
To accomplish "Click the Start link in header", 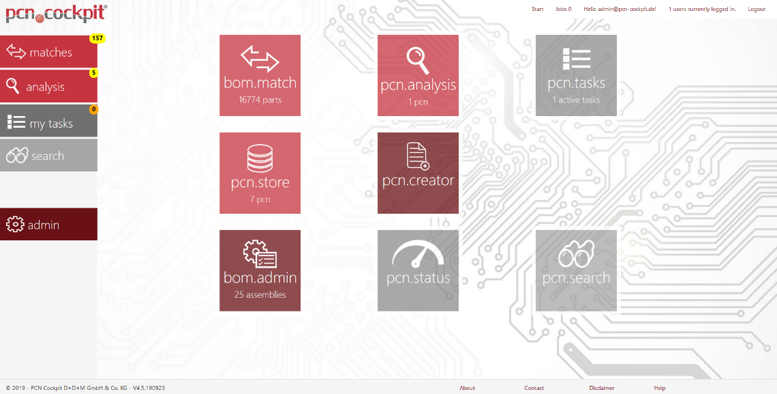I will click(537, 9).
